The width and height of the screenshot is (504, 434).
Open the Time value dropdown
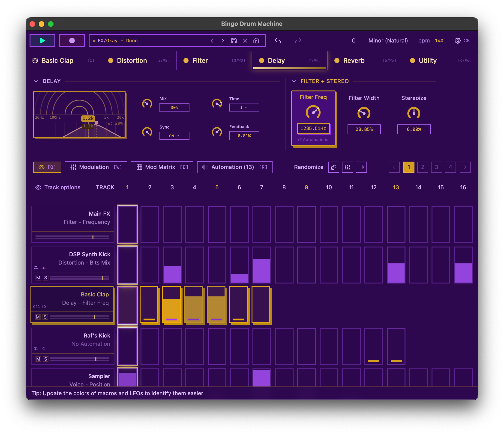coord(244,108)
